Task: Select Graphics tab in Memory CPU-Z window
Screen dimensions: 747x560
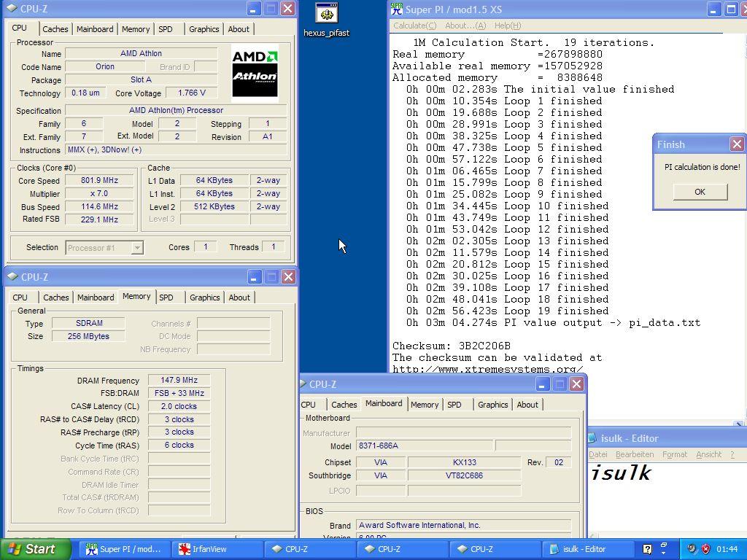Action: pyautogui.click(x=205, y=297)
